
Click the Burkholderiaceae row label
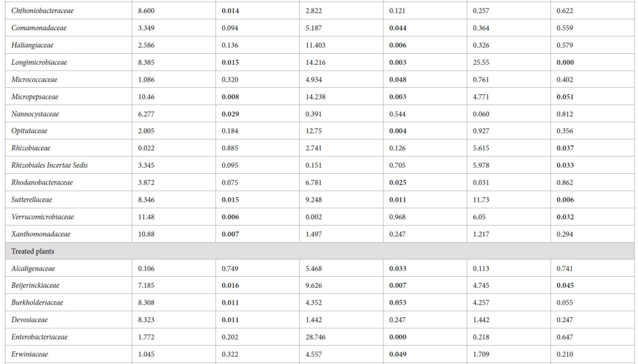tap(37, 303)
